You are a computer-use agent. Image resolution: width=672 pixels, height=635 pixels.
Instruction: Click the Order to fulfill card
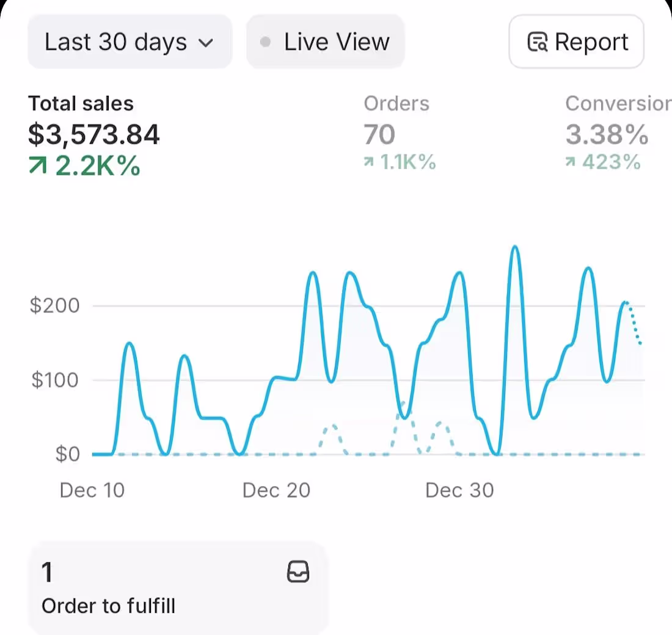click(177, 586)
